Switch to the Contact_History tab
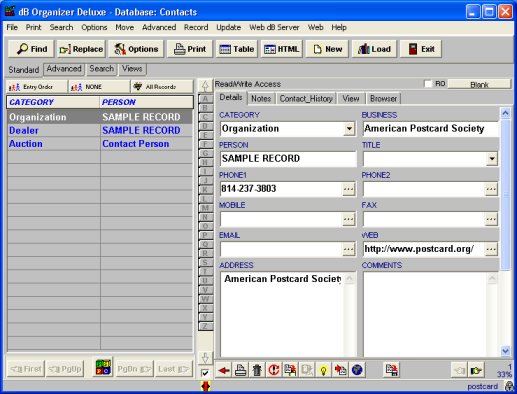 pos(306,99)
